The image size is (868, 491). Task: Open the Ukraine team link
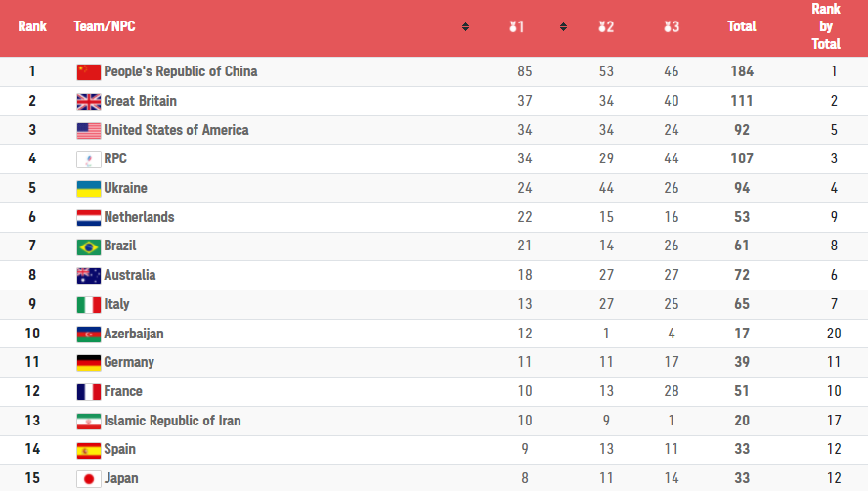click(126, 188)
